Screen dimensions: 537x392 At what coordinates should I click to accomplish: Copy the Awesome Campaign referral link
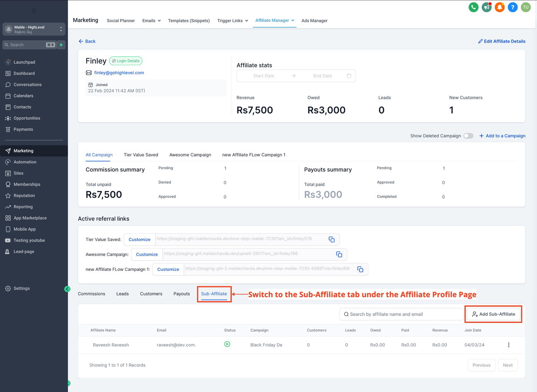coord(339,254)
